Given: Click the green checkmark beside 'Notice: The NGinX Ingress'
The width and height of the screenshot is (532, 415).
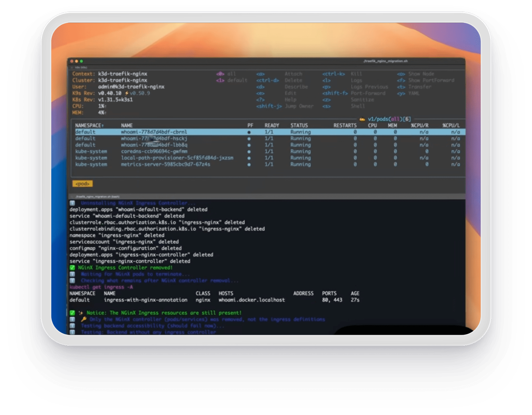Looking at the screenshot, I should point(72,313).
